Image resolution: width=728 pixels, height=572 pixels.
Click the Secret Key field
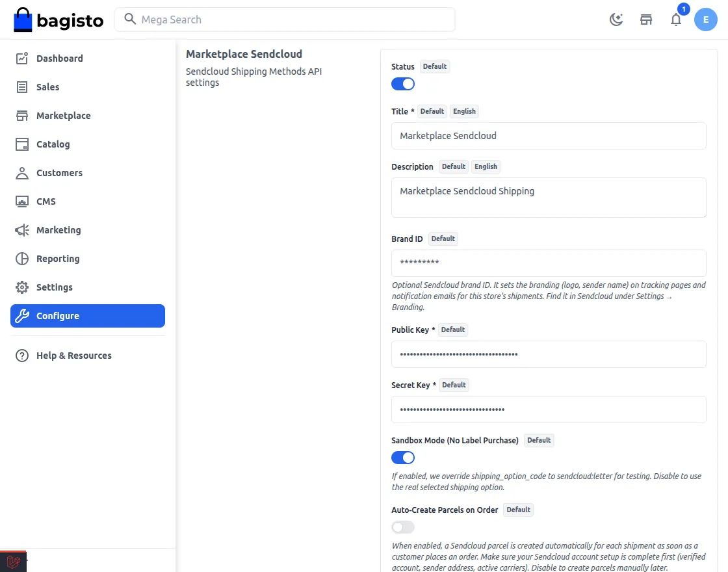point(549,409)
